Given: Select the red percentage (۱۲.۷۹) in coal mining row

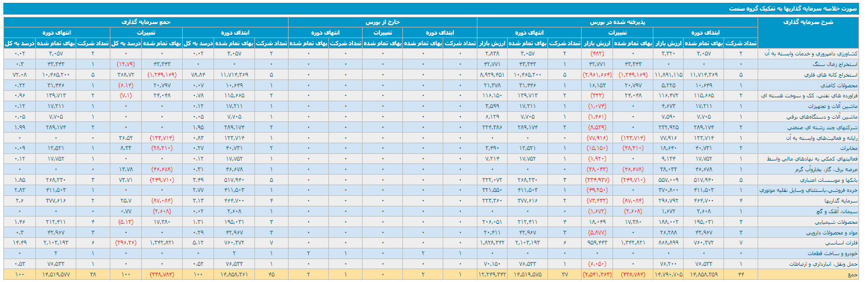Looking at the screenshot, I should click(126, 64).
